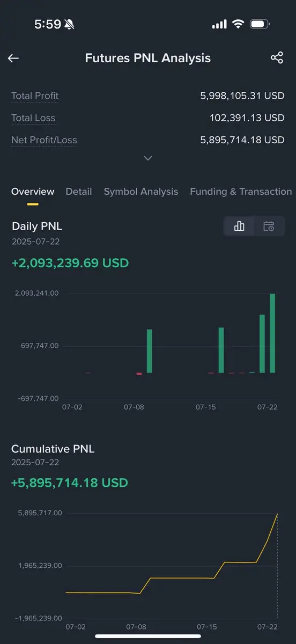Tap the Total Loss label
This screenshot has height=644, width=296.
tap(33, 118)
